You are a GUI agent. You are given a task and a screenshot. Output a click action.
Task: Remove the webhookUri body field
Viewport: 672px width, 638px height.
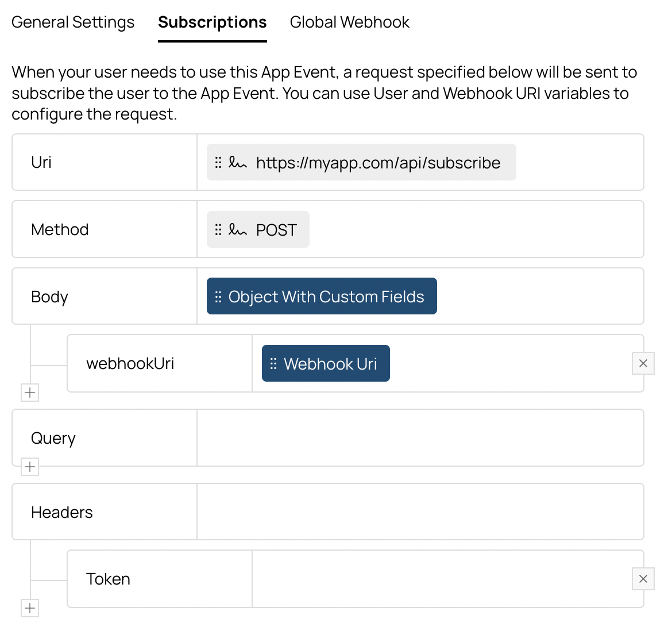coord(643,363)
